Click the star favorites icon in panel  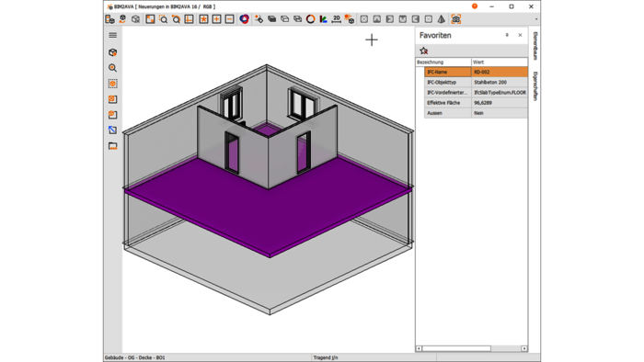coord(424,51)
